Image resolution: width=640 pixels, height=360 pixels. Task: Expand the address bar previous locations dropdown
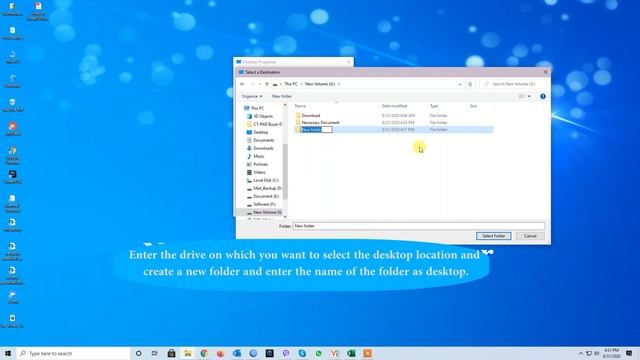tap(460, 84)
